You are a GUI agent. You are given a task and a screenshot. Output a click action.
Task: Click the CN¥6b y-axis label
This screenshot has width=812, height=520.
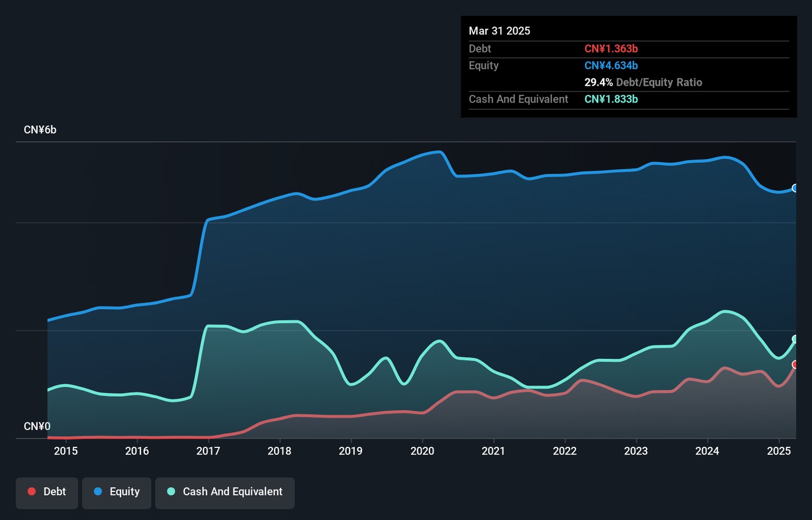coord(40,130)
